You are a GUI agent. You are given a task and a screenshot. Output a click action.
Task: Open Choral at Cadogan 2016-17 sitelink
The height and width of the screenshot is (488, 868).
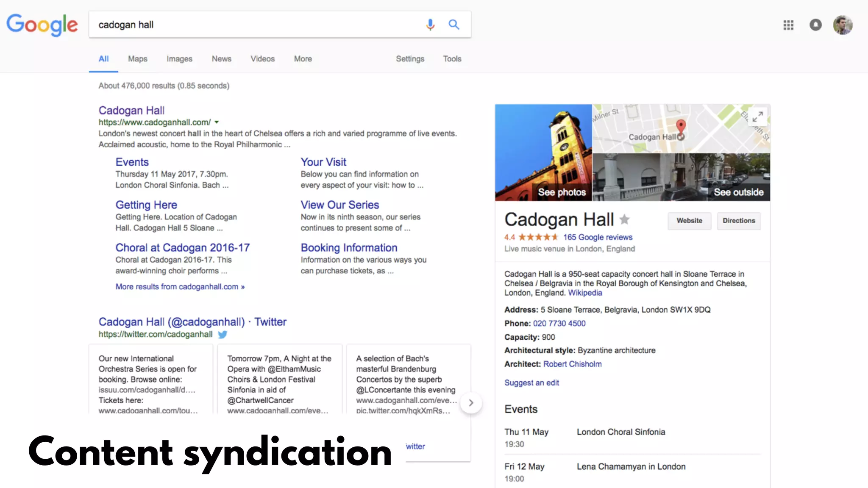click(183, 248)
